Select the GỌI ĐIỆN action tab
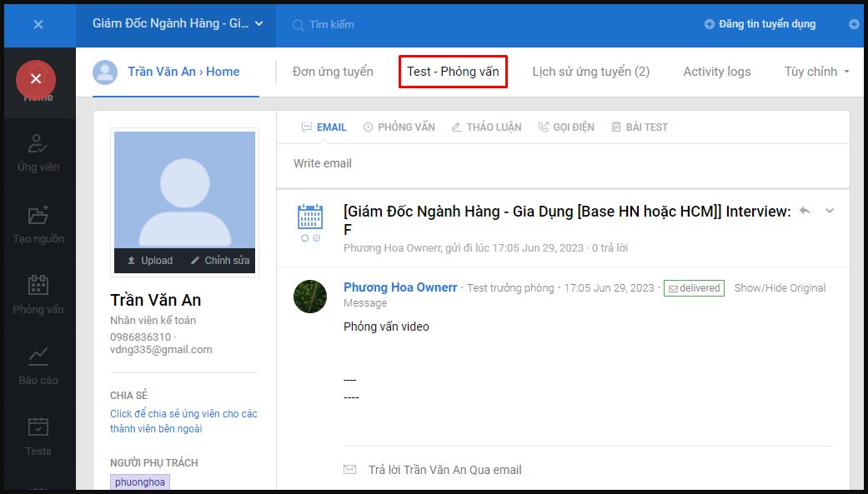 pyautogui.click(x=566, y=127)
